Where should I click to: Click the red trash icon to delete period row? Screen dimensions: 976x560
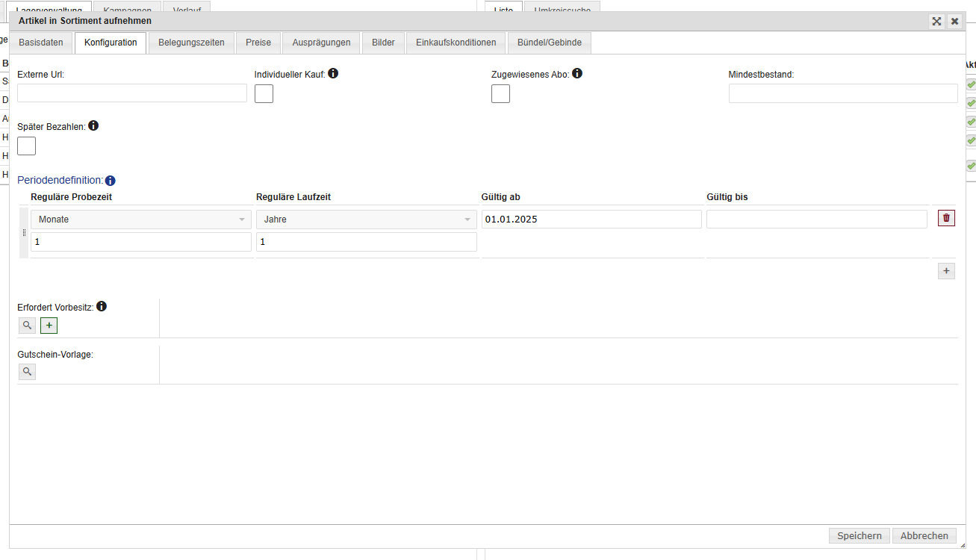click(946, 218)
